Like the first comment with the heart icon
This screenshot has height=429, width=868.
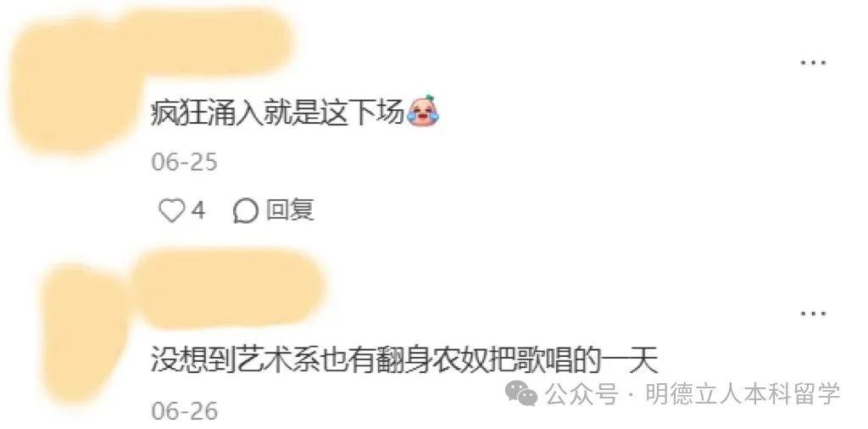[x=170, y=211]
